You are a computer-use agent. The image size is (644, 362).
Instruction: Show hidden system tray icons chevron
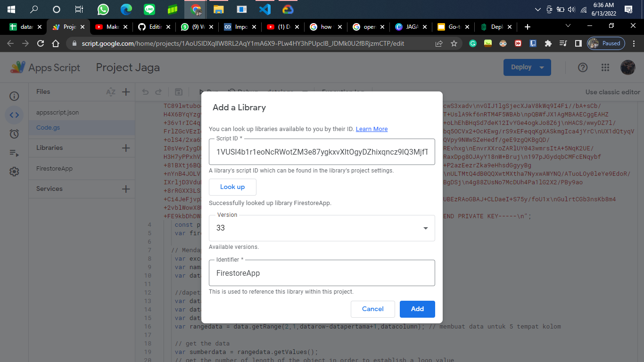[x=538, y=9]
